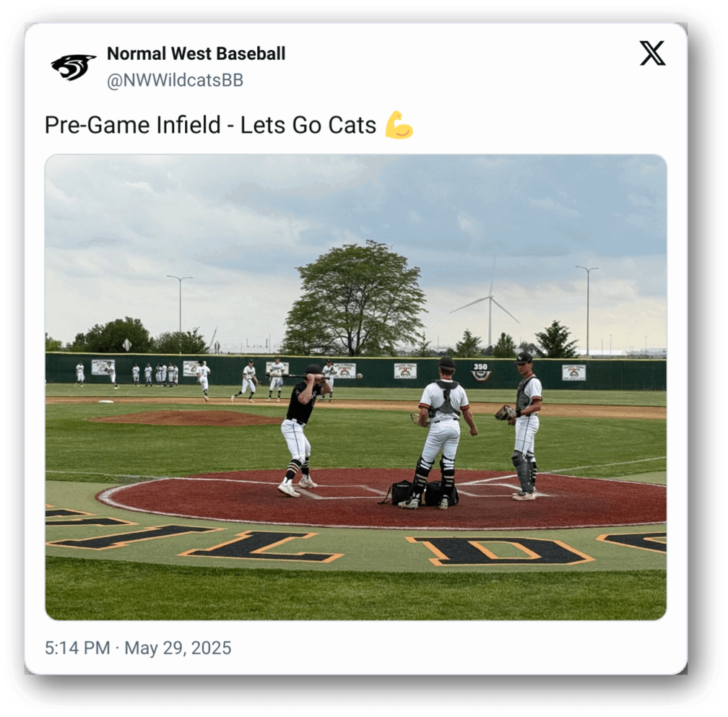The height and width of the screenshot is (717, 728).
Task: Click the Normal West wildcat profile avatar
Action: (74, 67)
